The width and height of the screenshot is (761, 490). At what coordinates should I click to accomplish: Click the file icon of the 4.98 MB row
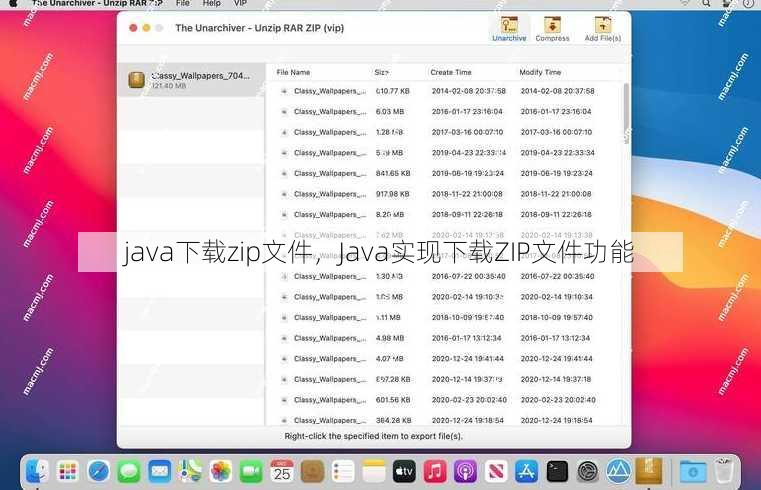pyautogui.click(x=284, y=338)
